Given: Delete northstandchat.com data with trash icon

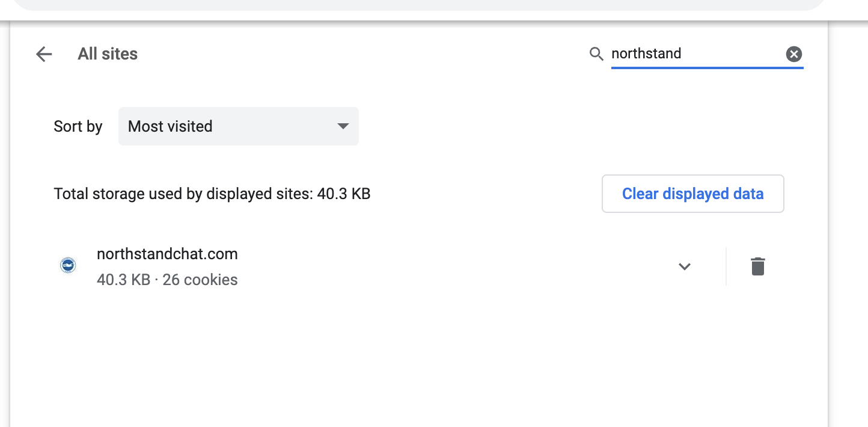Looking at the screenshot, I should (x=758, y=266).
